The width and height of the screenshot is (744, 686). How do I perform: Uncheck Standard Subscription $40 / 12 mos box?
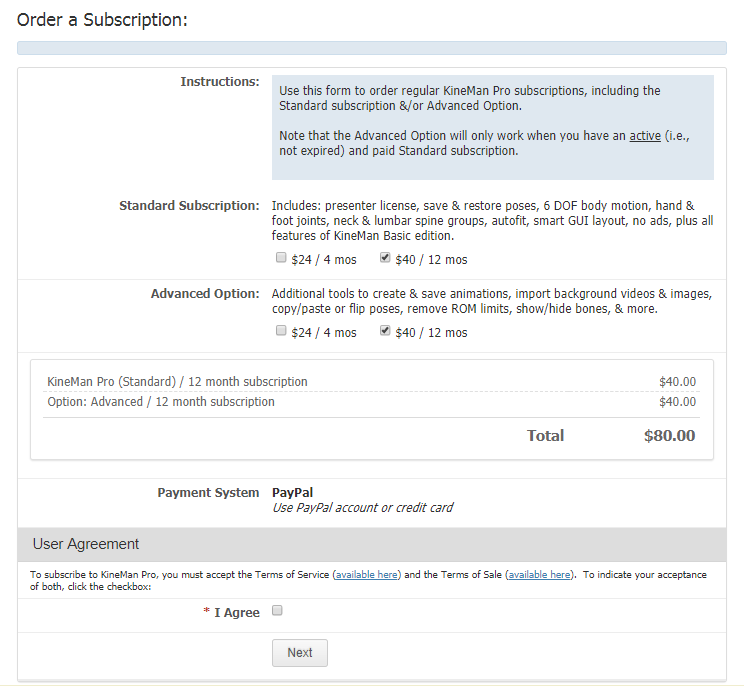385,258
